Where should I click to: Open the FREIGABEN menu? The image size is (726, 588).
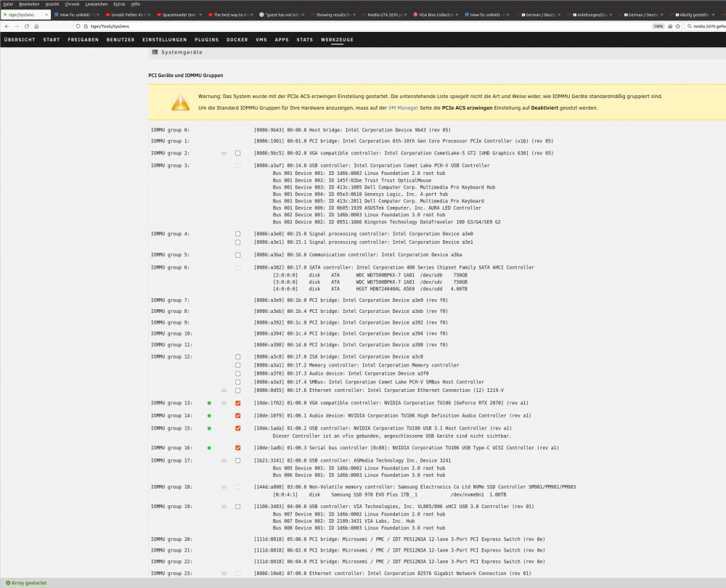(83, 40)
